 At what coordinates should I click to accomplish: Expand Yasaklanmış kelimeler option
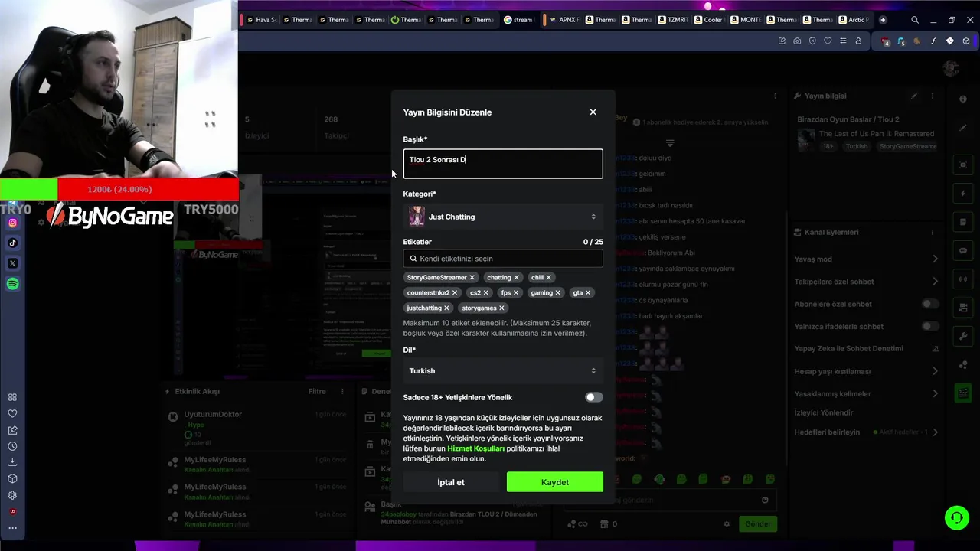coord(935,393)
